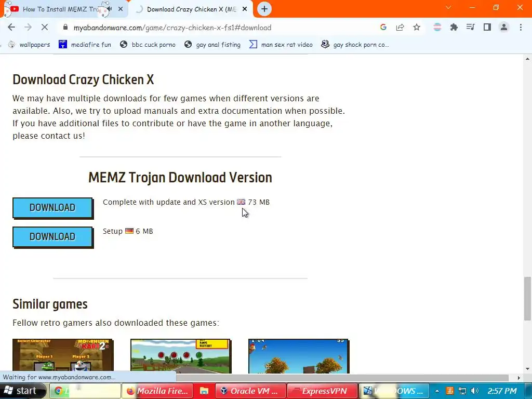Click the Download Crazy Chicken X heading

pos(84,79)
